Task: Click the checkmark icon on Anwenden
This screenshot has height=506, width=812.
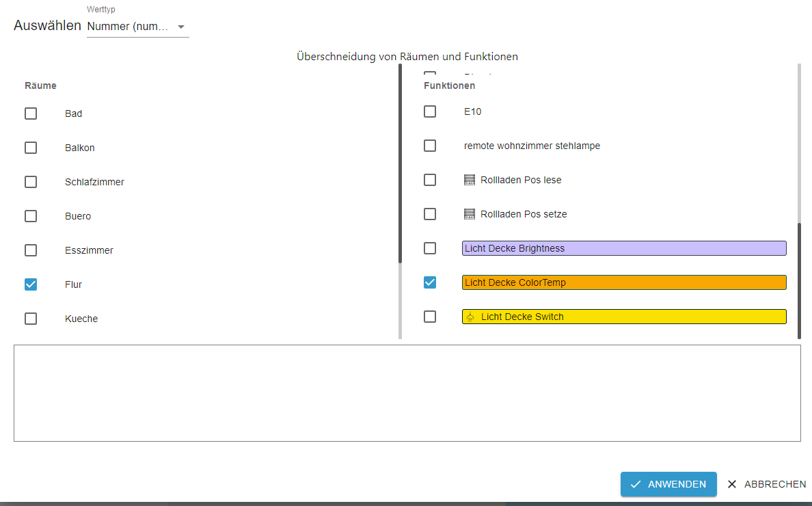Action: click(636, 484)
